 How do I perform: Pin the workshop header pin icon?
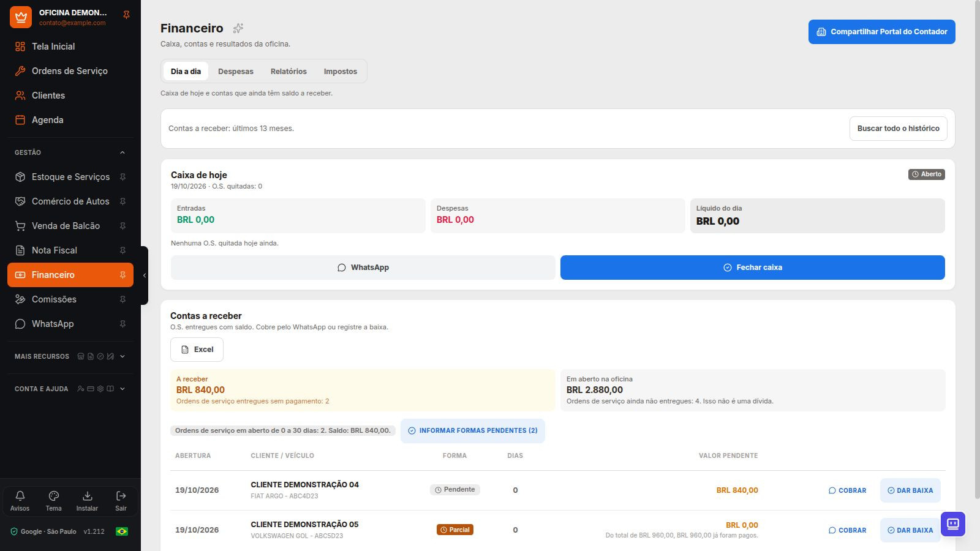[x=126, y=15]
